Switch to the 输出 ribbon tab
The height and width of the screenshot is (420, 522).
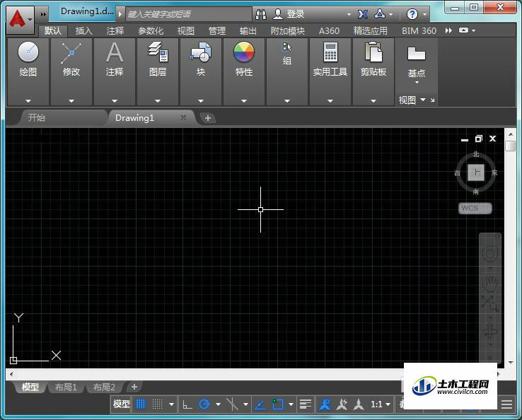[248, 31]
